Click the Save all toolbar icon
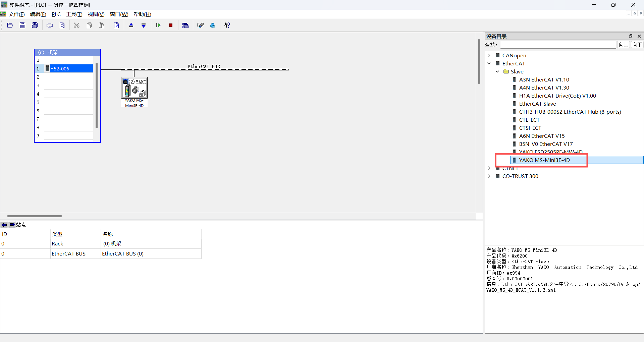 (x=35, y=25)
